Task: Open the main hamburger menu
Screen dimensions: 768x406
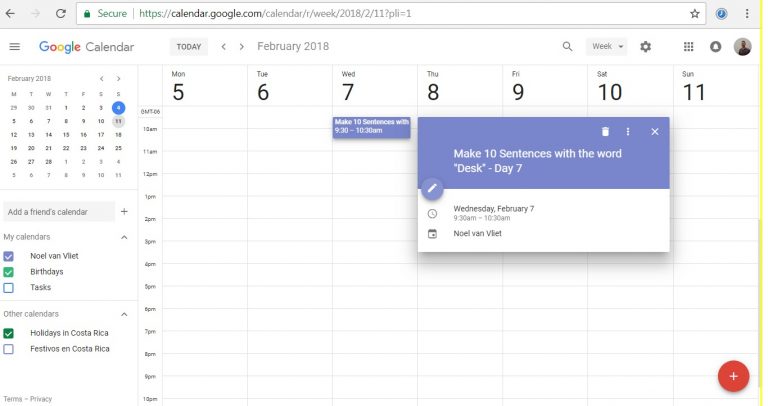Action: pos(14,47)
